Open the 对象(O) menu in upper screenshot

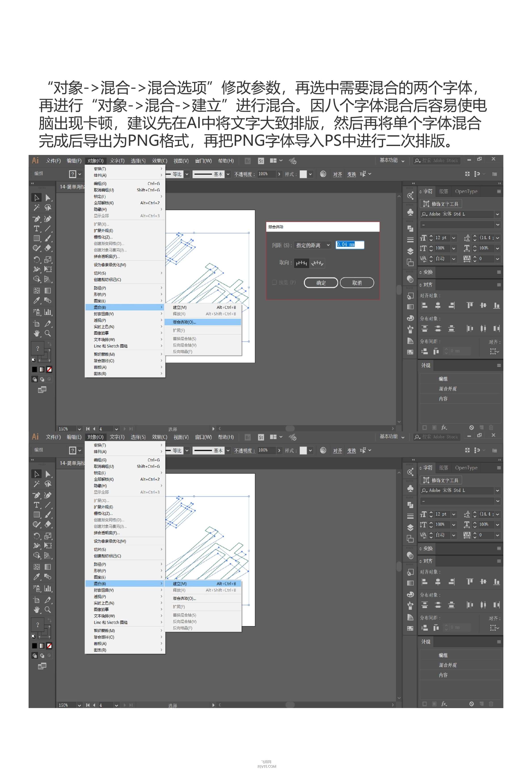(95, 161)
